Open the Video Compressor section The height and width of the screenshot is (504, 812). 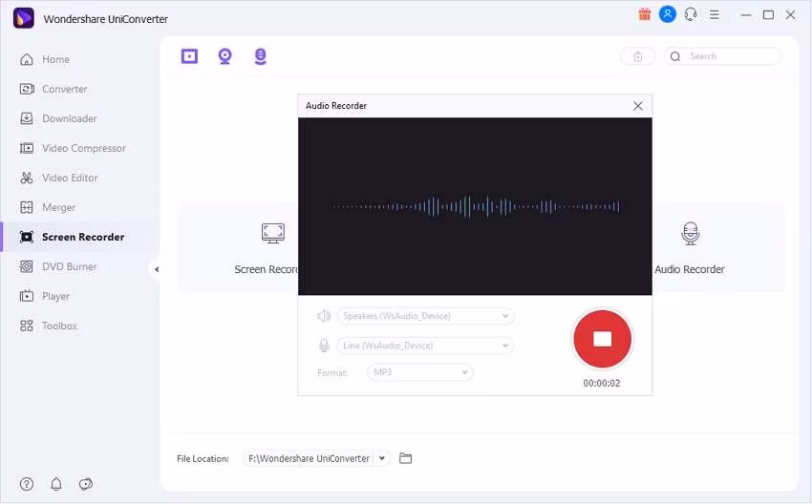(73, 148)
